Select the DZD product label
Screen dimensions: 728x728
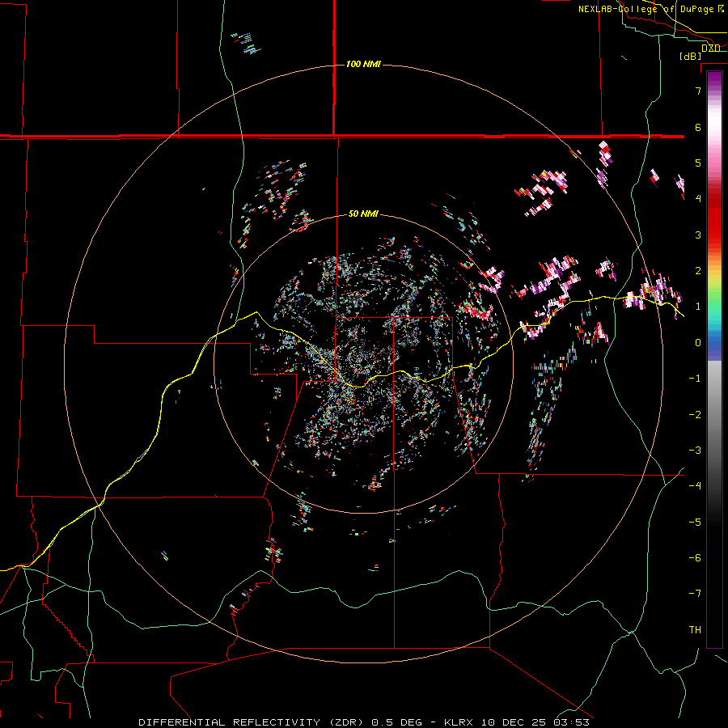click(710, 48)
